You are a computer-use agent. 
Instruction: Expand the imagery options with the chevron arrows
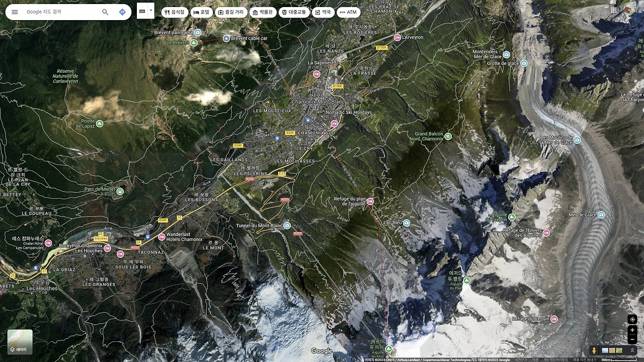click(632, 350)
